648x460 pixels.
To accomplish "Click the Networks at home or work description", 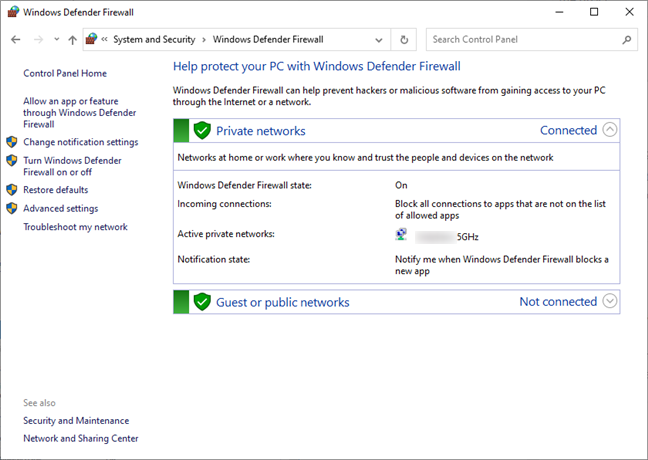I will (365, 157).
